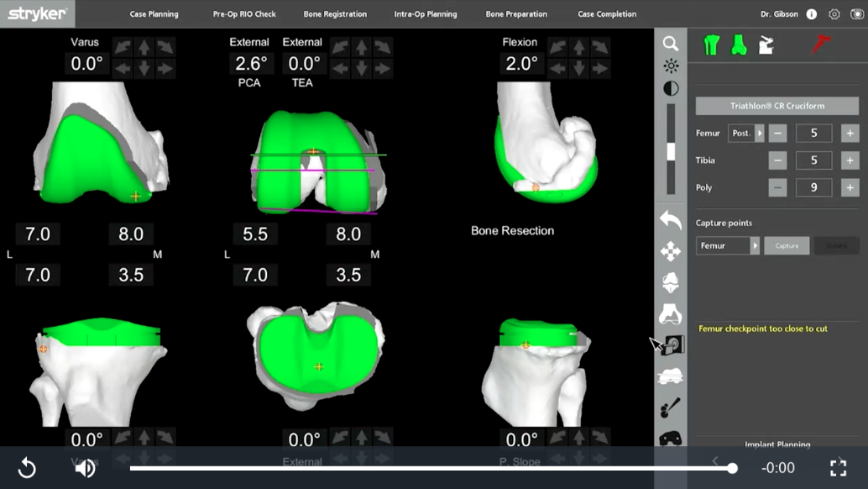Screen dimensions: 868x489
Task: Open Intra-Op Planning tab
Action: click(x=425, y=14)
